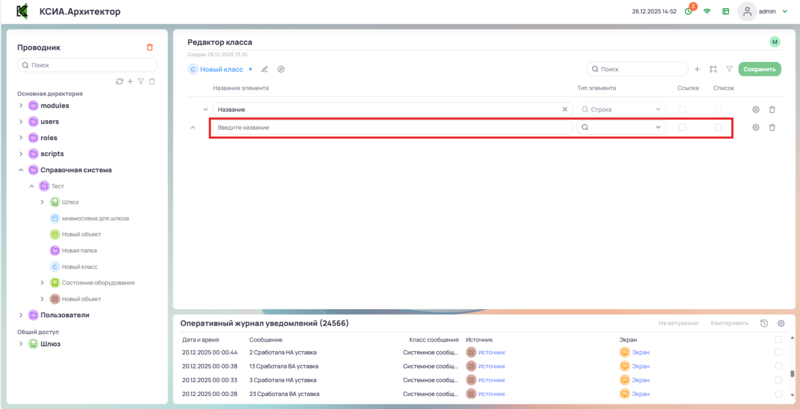
Task: Open the Строка element type dropdown
Action: click(x=622, y=109)
